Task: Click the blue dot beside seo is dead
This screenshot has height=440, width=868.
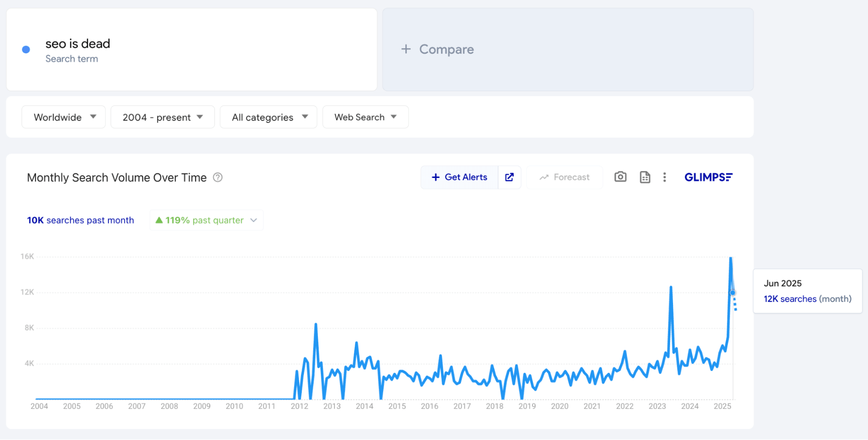Action: click(26, 49)
